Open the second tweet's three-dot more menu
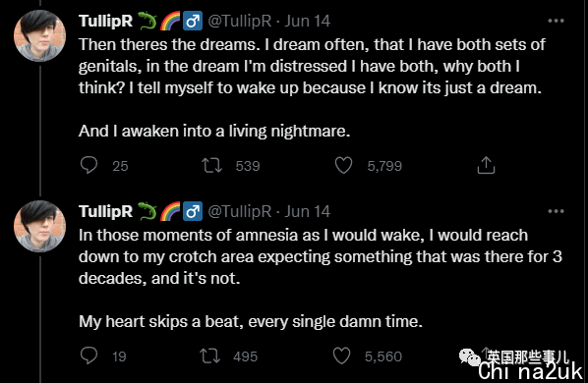Screen dimensions: 588x383 click(556, 211)
